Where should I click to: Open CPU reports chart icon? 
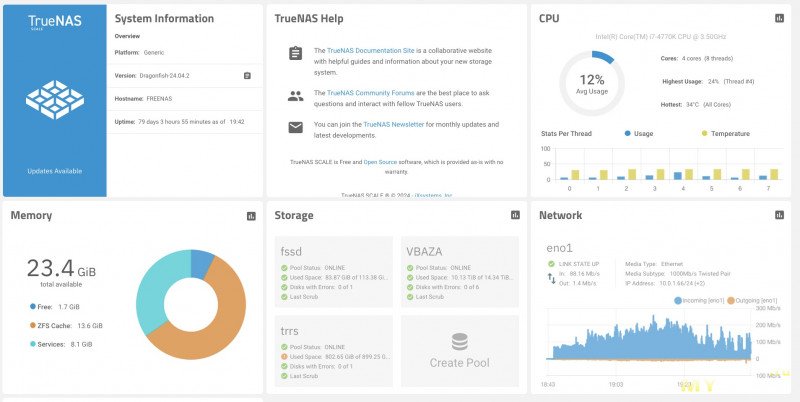(x=779, y=18)
